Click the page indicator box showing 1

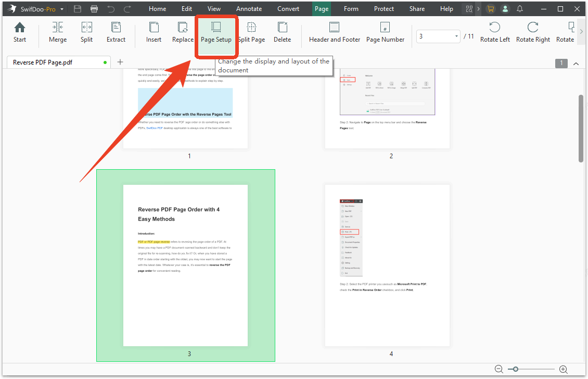click(561, 63)
